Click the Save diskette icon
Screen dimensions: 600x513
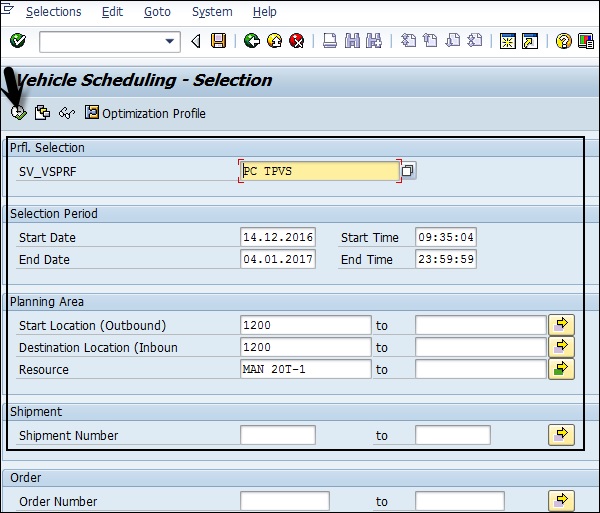coord(219,41)
